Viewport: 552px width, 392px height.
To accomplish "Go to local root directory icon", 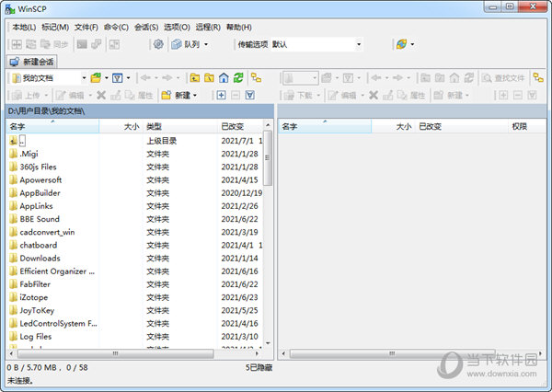I will coord(209,77).
